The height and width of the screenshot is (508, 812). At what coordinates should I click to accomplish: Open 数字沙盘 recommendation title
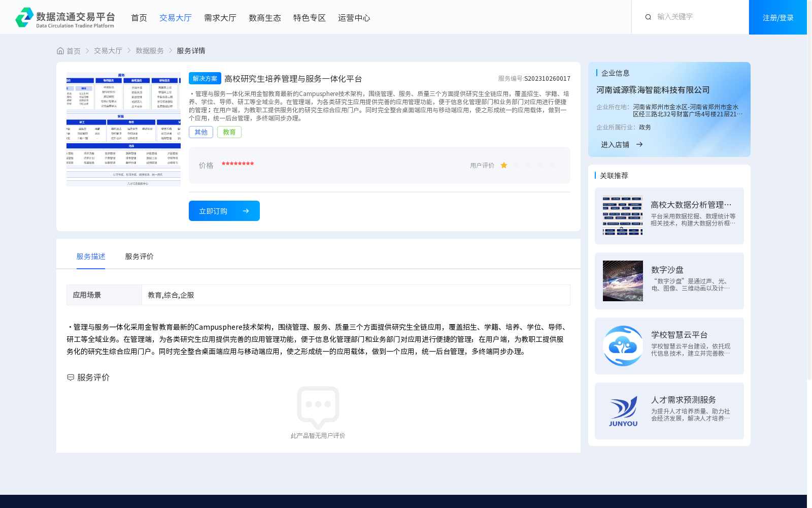(x=667, y=270)
